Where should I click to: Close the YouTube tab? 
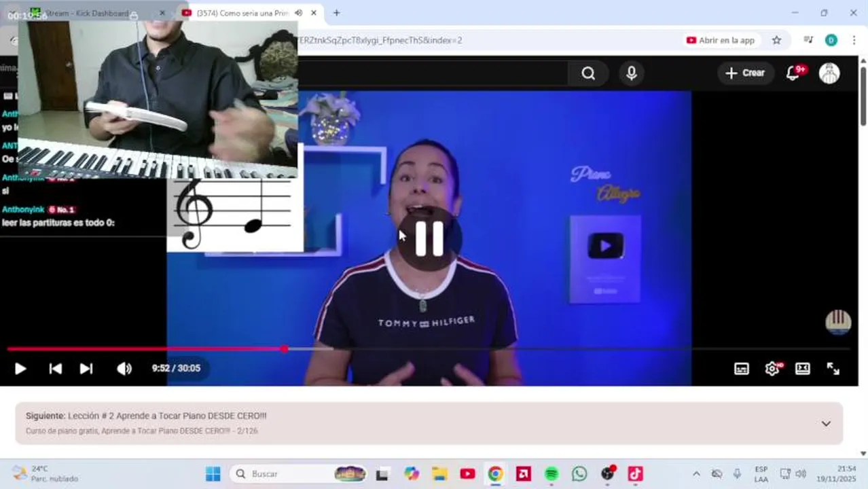313,13
